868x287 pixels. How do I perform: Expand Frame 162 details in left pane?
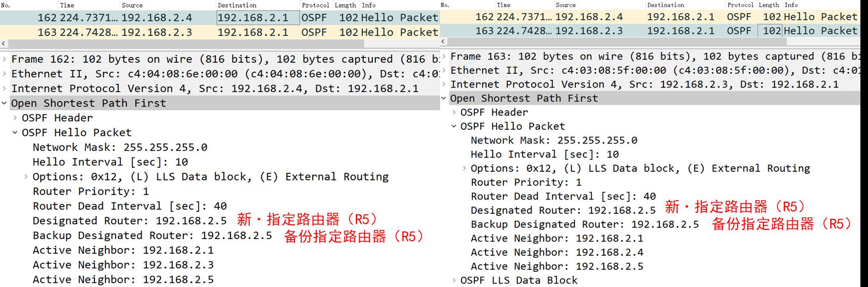[x=5, y=60]
